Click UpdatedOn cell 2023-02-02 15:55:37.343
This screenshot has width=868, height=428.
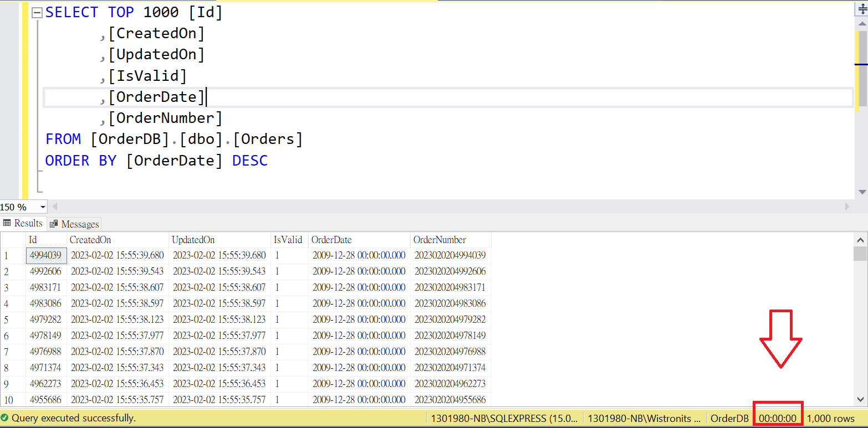(220, 368)
